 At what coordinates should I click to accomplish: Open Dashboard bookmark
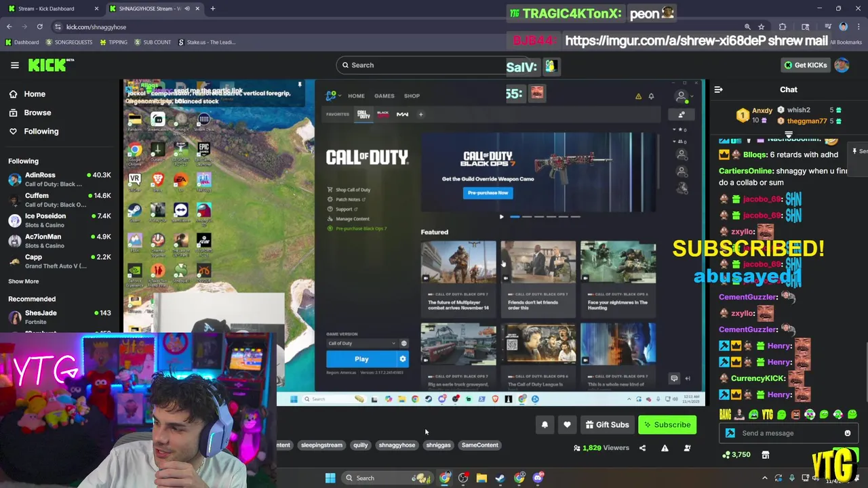(x=22, y=42)
